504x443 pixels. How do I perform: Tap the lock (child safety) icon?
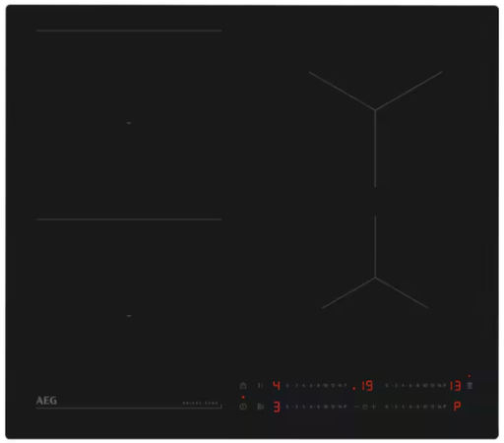click(243, 385)
